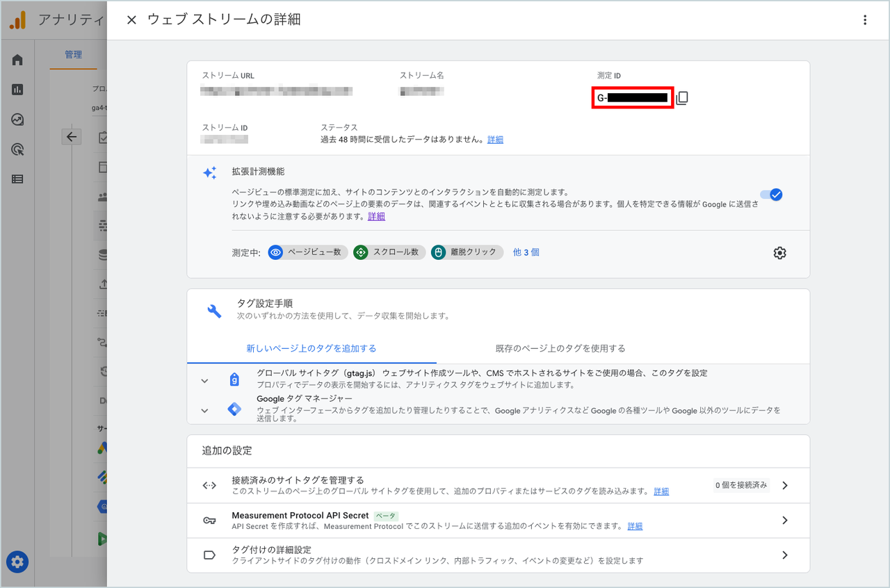
Task: Open the 詳細 link under enhanced measurement description
Action: (x=376, y=216)
